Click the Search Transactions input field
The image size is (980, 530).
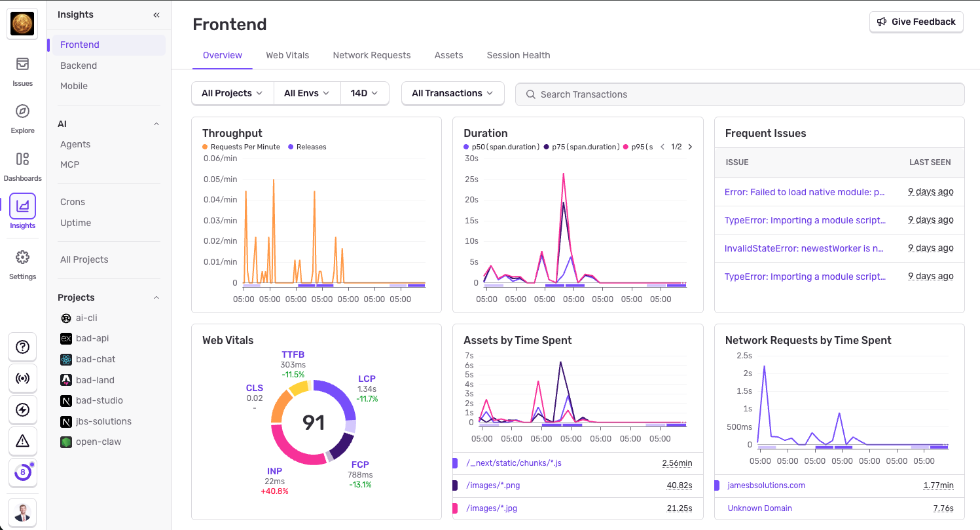click(x=740, y=94)
